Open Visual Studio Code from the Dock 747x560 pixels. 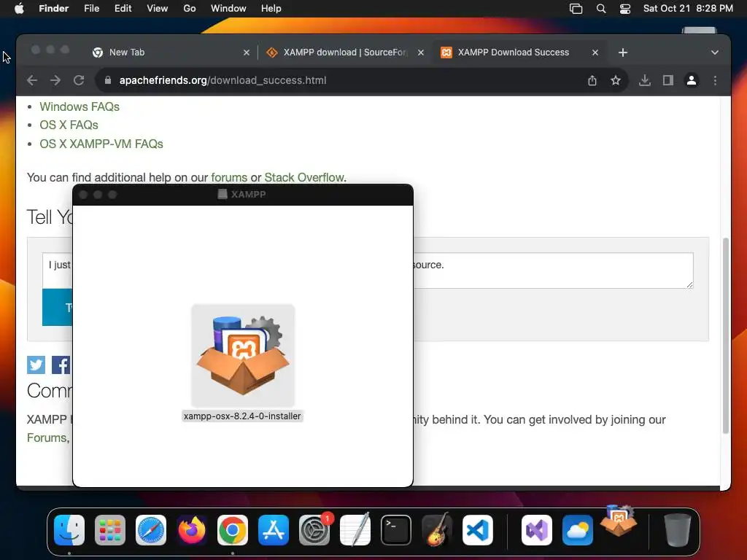[x=478, y=530]
